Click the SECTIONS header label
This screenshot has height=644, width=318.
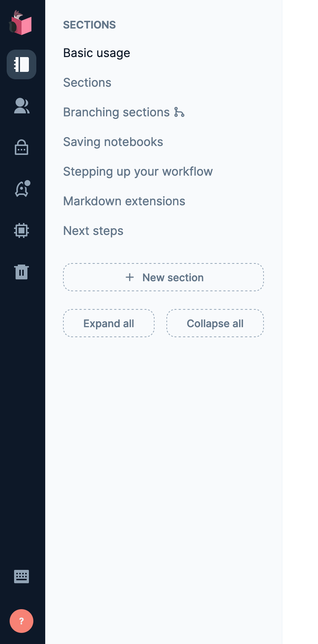(x=89, y=25)
